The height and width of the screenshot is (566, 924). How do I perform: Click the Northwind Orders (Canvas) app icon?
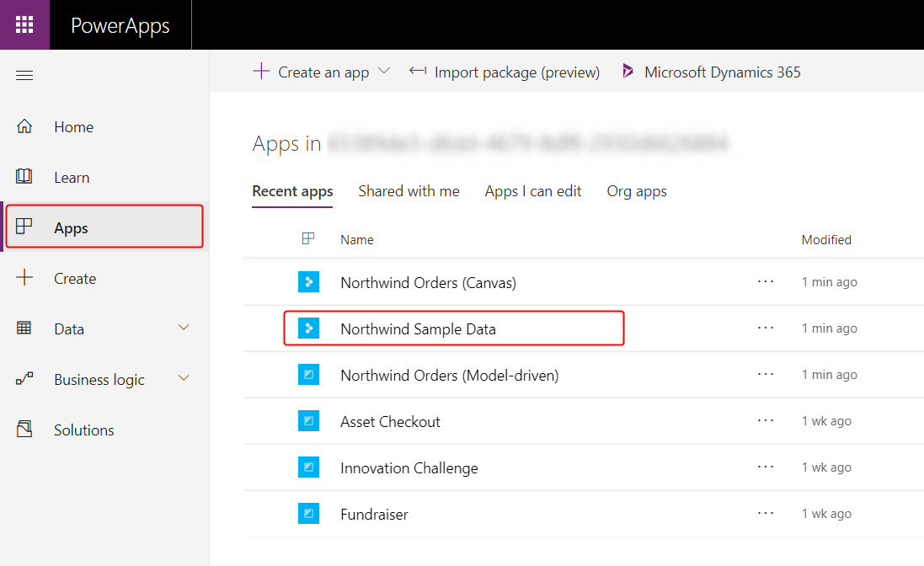(309, 281)
